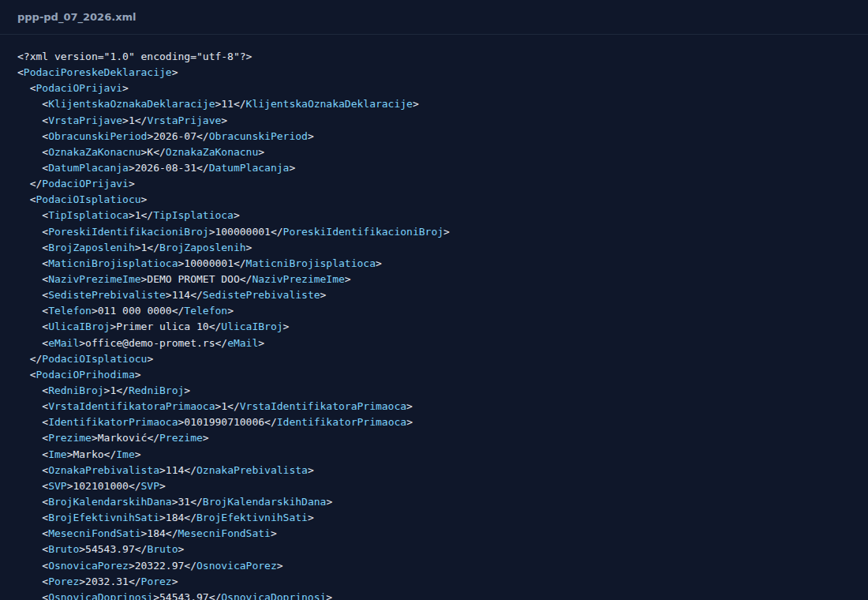This screenshot has width=868, height=600.
Task: Click the Bruto 54543.97 line
Action: coord(113,549)
